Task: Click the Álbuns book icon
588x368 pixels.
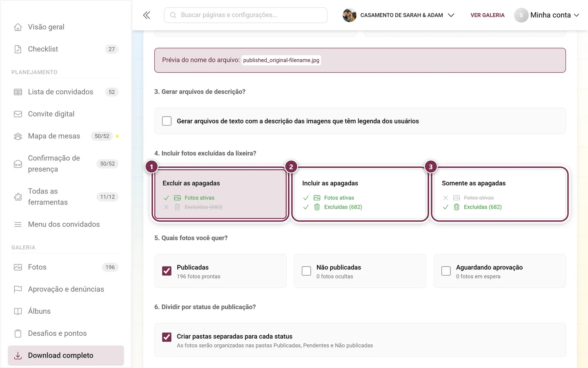Action: pos(18,312)
